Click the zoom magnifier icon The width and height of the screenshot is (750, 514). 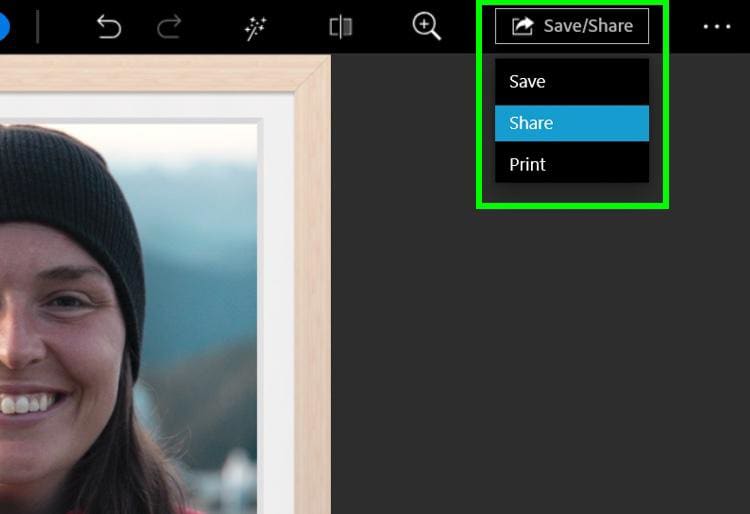click(x=427, y=26)
